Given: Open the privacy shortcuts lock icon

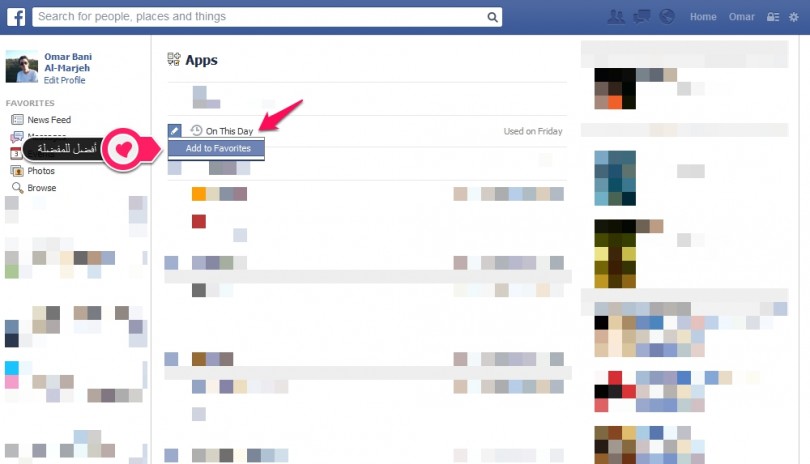Looking at the screenshot, I should coord(770,17).
